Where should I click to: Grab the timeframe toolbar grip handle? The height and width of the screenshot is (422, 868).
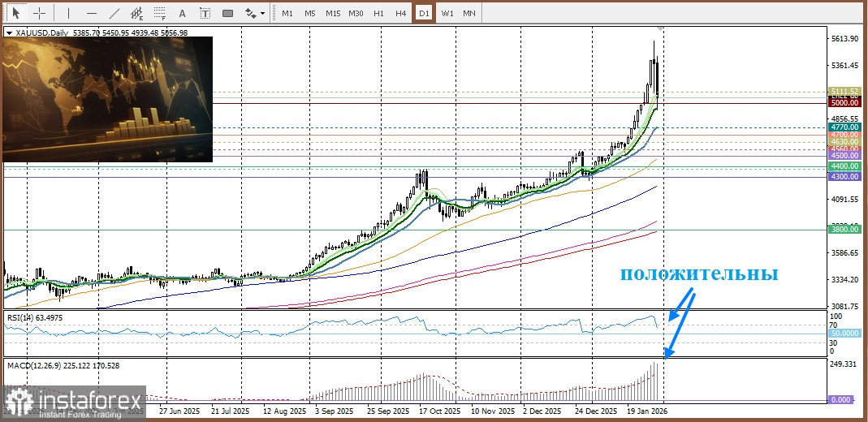pyautogui.click(x=274, y=13)
